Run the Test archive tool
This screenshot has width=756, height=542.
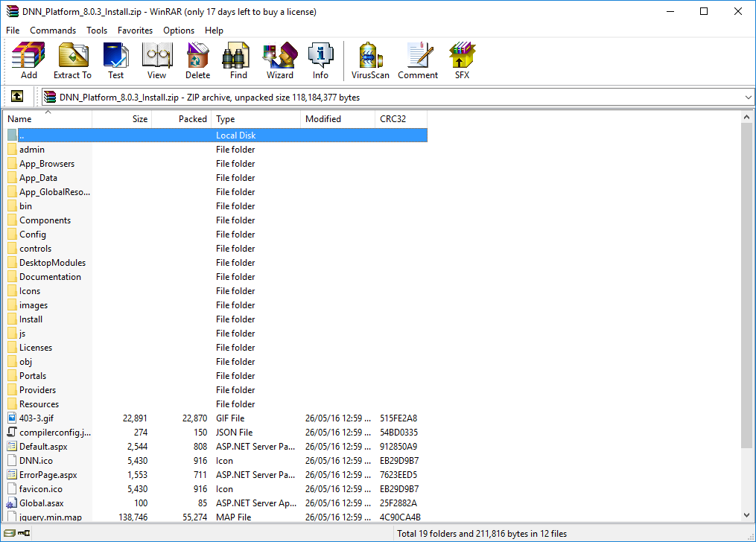click(x=115, y=60)
